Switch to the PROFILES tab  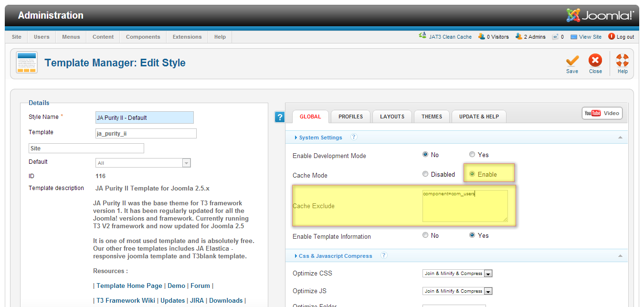(x=350, y=116)
